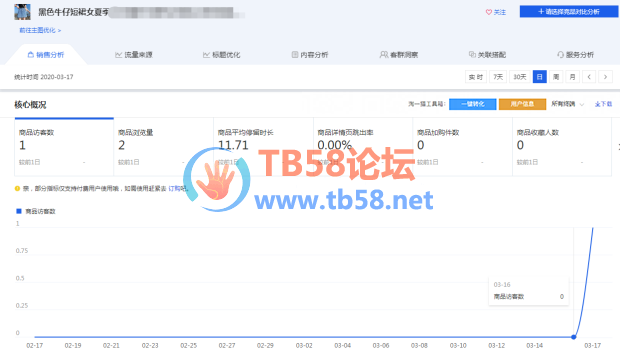Click the 11.71 average stay value
620x360 pixels.
(233, 145)
